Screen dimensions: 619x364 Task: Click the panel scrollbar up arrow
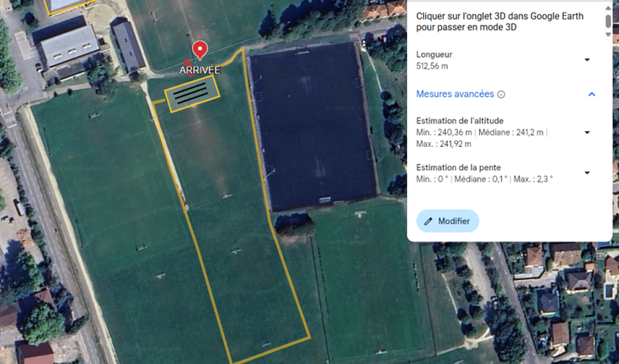click(608, 8)
